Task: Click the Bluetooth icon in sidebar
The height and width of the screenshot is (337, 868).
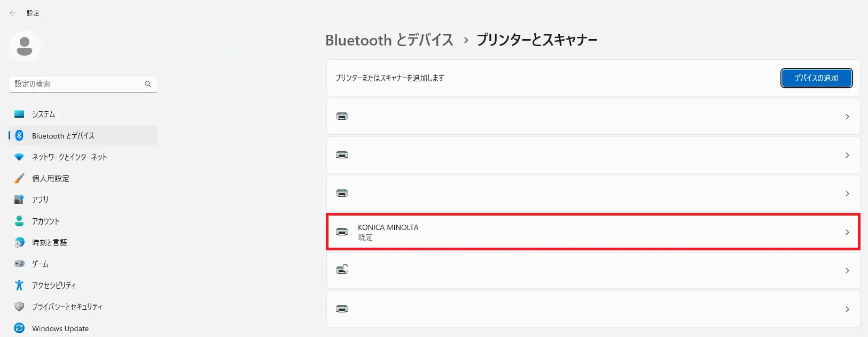Action: (19, 135)
